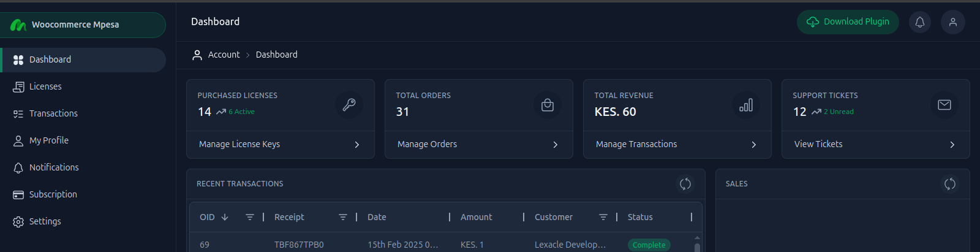
Task: Click the envelope icon on Support Tickets
Action: pyautogui.click(x=944, y=105)
